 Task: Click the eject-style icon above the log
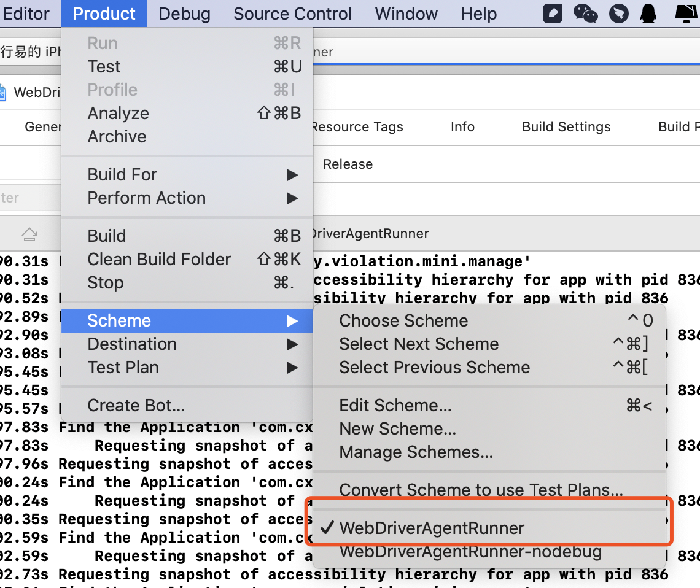pyautogui.click(x=29, y=234)
